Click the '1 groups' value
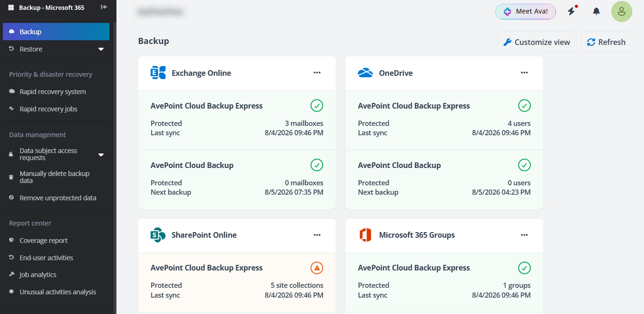The image size is (644, 314). (517, 285)
